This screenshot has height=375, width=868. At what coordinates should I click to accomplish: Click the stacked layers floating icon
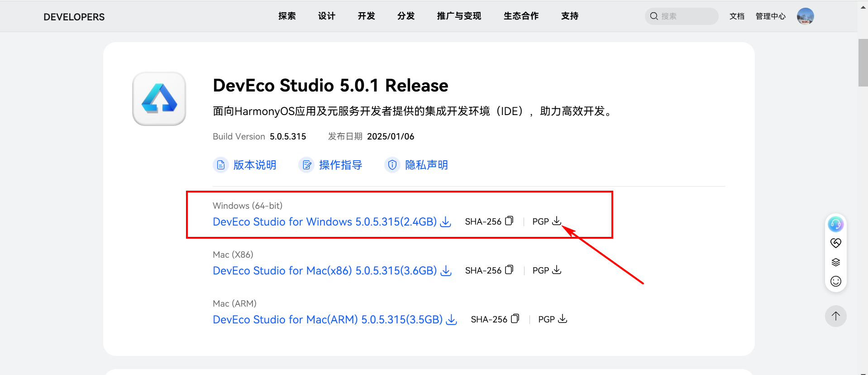[836, 262]
